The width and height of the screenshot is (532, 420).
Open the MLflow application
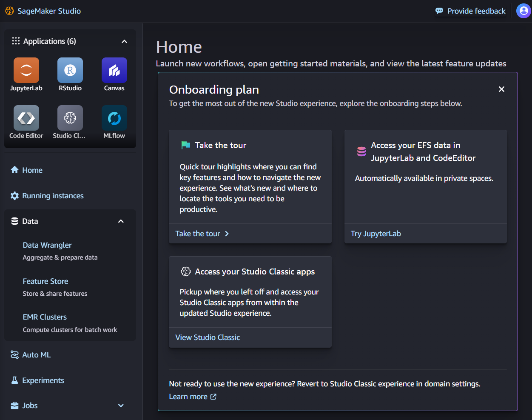pos(114,118)
